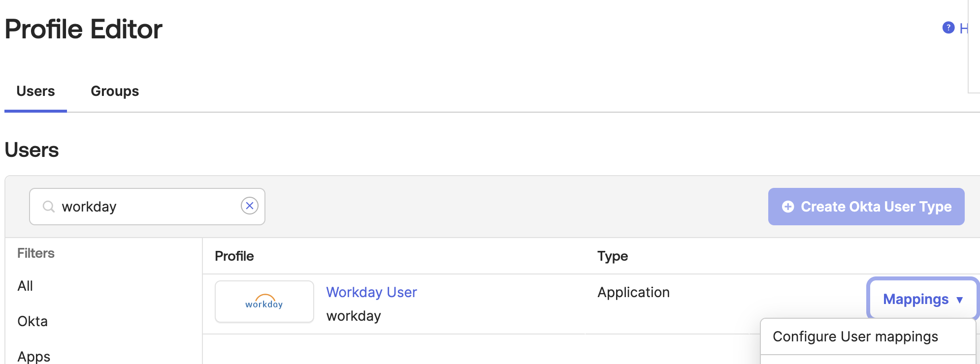Switch to the Groups tab

click(x=115, y=91)
